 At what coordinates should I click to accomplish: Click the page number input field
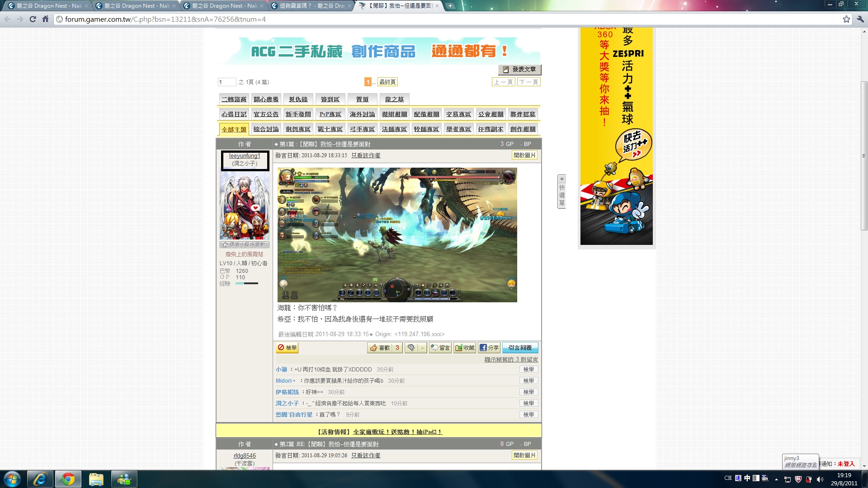[226, 82]
